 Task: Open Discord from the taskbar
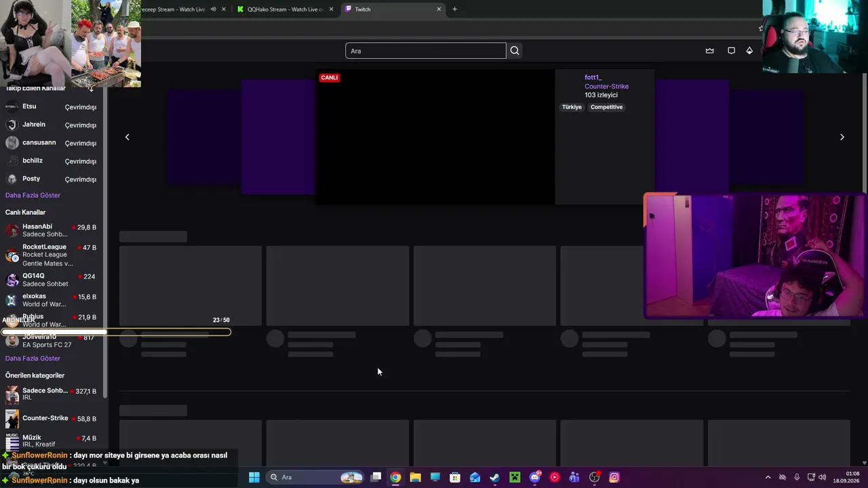(x=535, y=477)
